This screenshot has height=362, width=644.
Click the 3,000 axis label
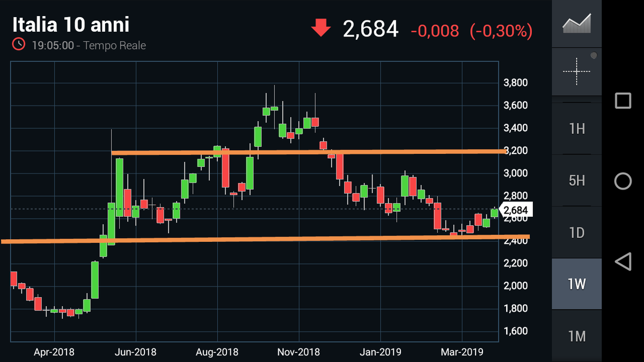click(x=515, y=173)
